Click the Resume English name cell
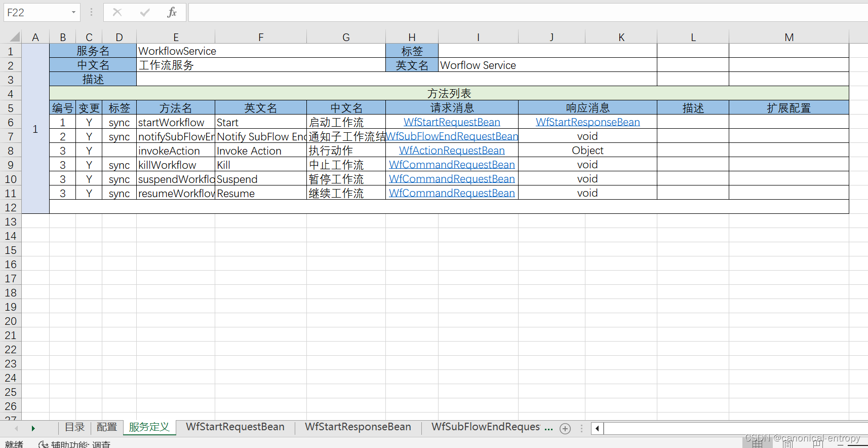868x448 pixels. (261, 193)
